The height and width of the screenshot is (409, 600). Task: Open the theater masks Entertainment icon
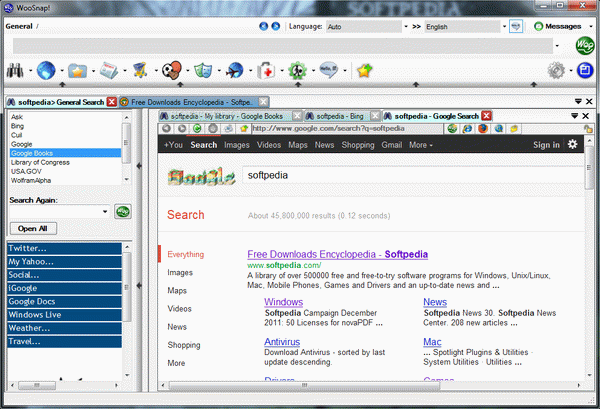pos(203,70)
